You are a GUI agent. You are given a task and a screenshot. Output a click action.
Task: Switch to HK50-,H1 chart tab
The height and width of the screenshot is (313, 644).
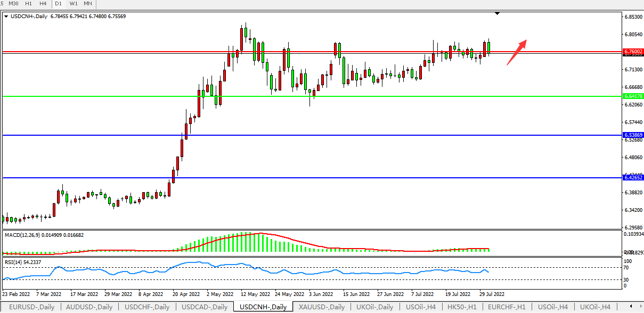point(462,307)
